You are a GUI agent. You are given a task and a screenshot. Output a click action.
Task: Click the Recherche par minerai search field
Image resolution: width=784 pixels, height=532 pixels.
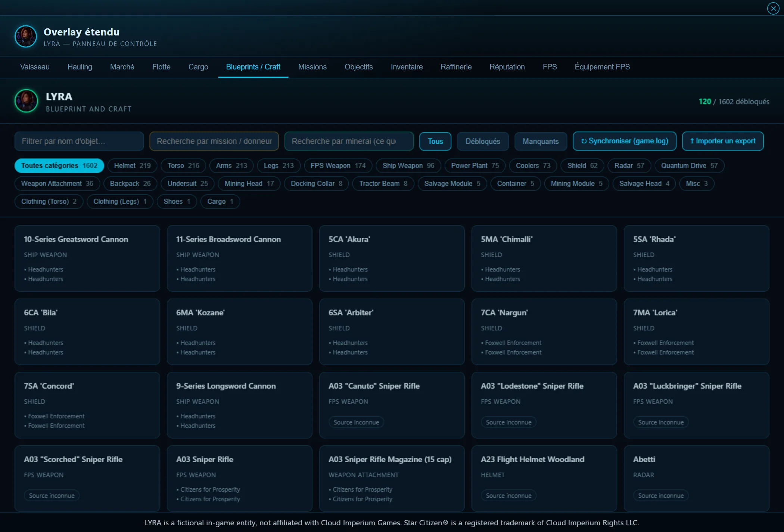(349, 141)
